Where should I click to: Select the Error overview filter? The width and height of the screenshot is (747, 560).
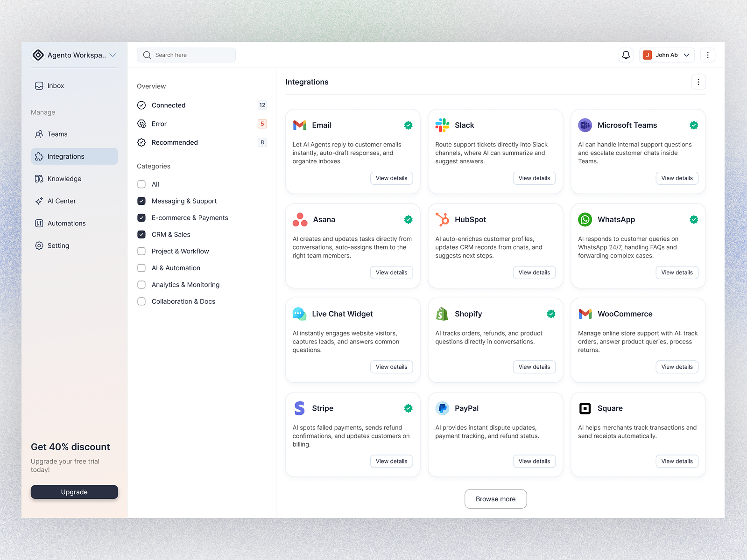tap(159, 124)
